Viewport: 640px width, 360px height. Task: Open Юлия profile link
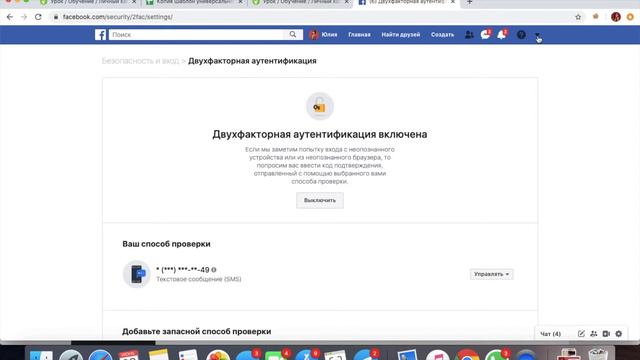pos(324,35)
